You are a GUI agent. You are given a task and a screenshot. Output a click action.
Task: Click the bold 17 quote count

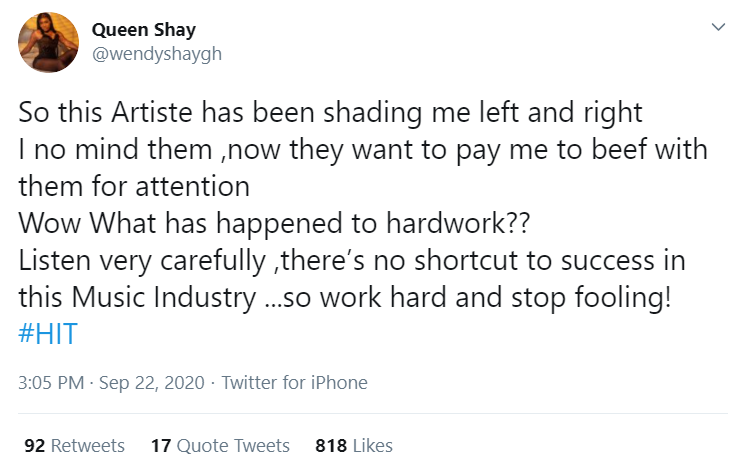(x=160, y=445)
